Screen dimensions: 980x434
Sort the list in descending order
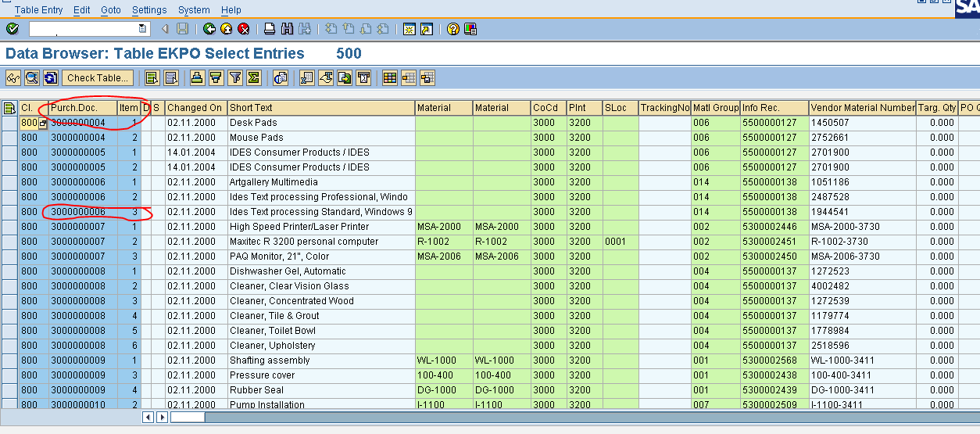[216, 78]
